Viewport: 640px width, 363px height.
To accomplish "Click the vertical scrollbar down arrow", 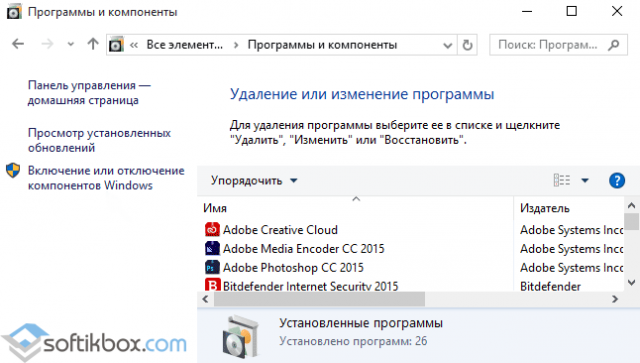I will (631, 283).
